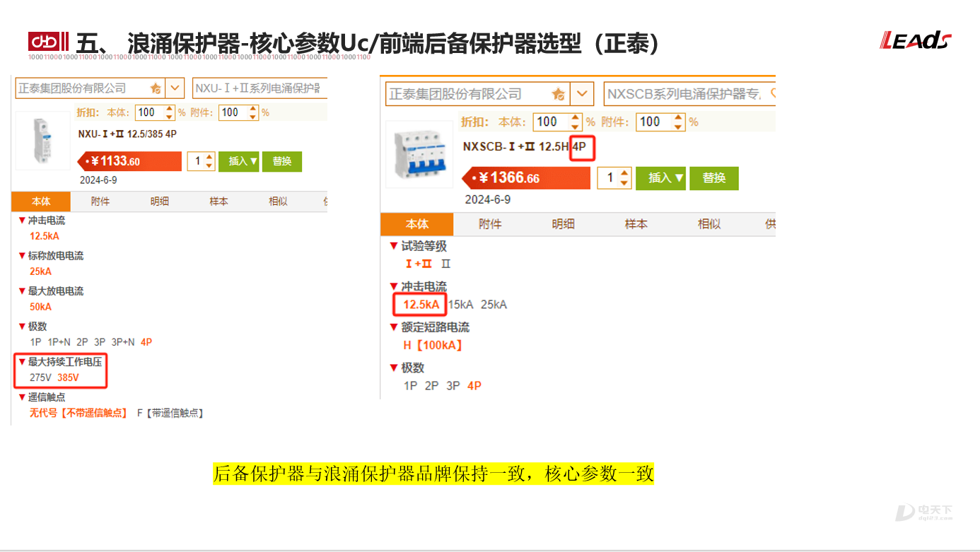
Task: Open the 插入 dropdown button in the NXSCB panel
Action: point(661,177)
